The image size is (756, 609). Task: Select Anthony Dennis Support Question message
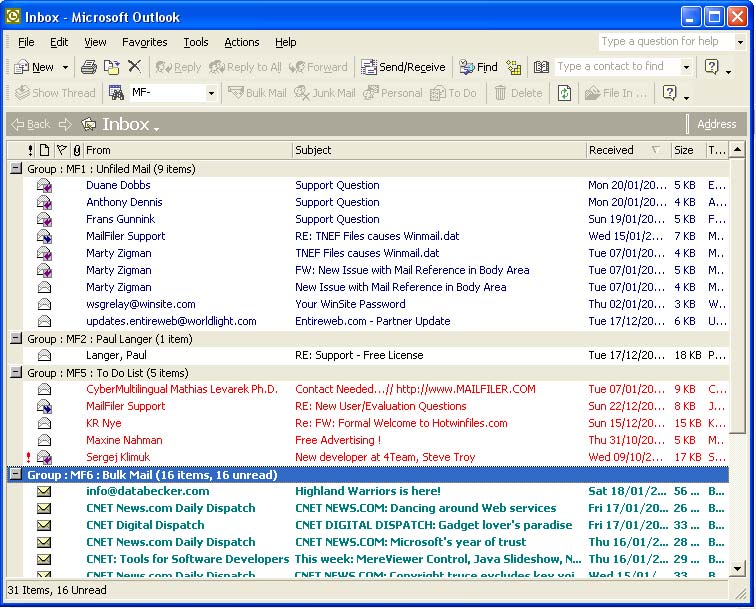376,203
